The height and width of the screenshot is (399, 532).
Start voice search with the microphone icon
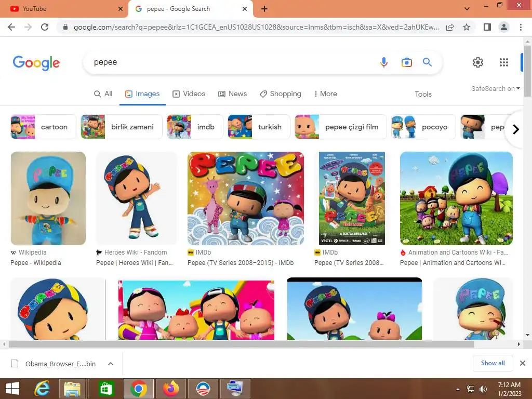384,62
